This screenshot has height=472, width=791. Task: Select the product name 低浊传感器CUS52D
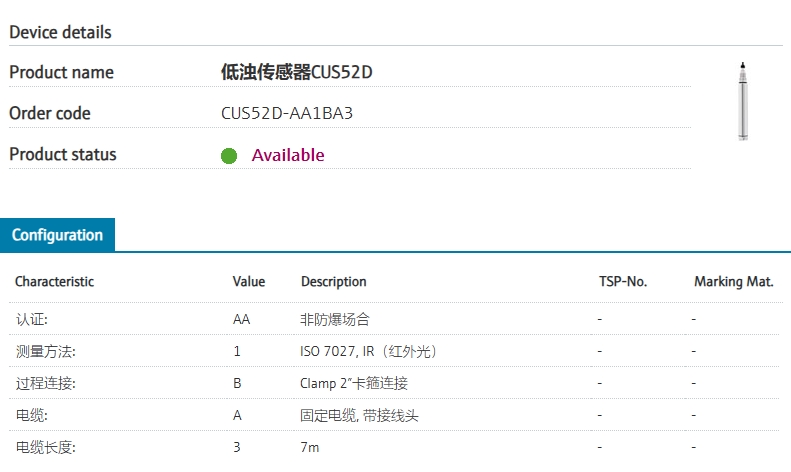302,72
